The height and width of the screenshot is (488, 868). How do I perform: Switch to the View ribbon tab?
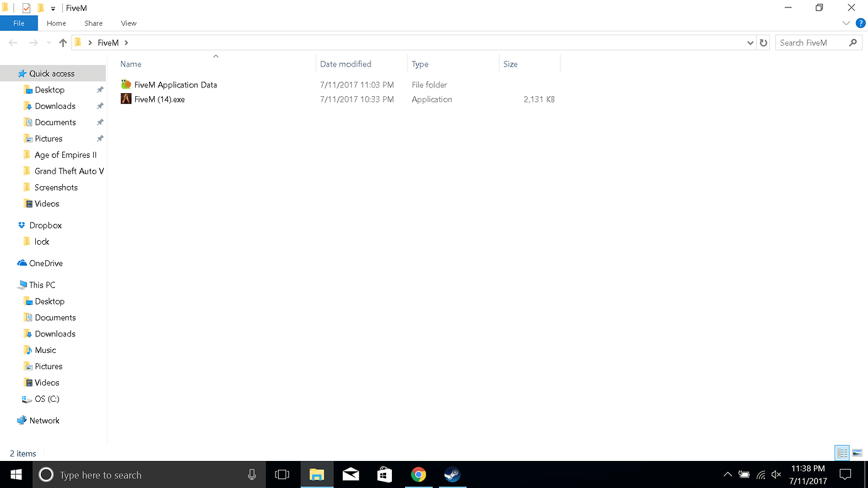tap(128, 23)
